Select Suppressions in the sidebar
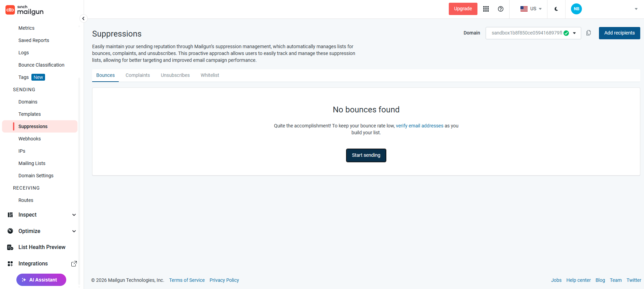Screen dimensions: 644x289 (x=40, y=126)
